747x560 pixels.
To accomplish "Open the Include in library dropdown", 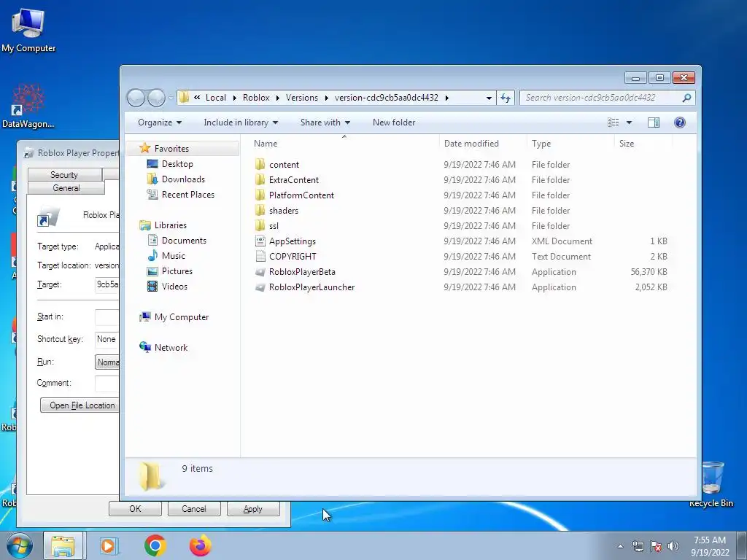I will 241,122.
